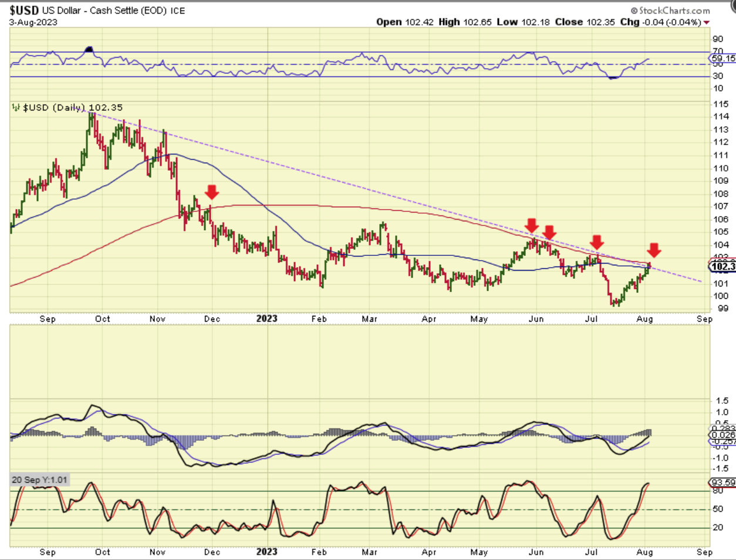Viewport: 736px width, 560px height.
Task: Click the 20 Sep Y:1.01 tooltip box
Action: pos(39,480)
